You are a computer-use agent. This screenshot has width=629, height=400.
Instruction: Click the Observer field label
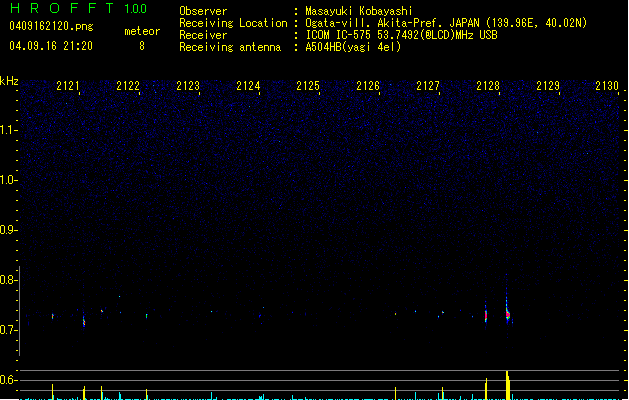click(203, 11)
